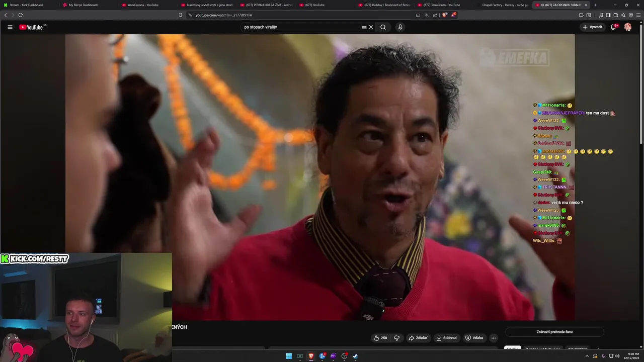Like the video with 258 likes

pos(380,338)
